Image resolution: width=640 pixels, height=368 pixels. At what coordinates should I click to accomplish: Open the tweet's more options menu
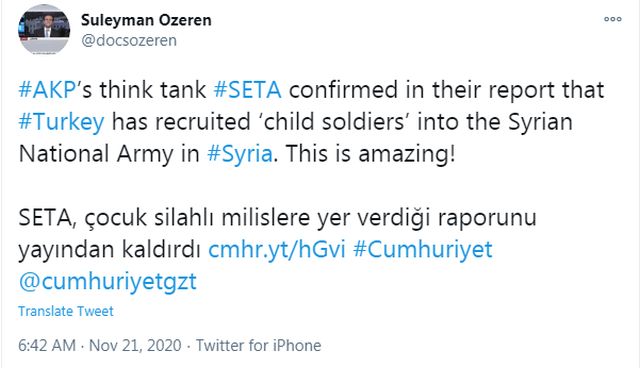[613, 19]
